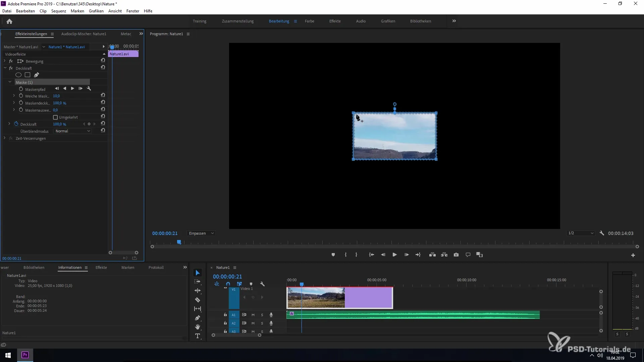Pick the free draw bezier mask pen
The image size is (644, 362).
tap(37, 75)
